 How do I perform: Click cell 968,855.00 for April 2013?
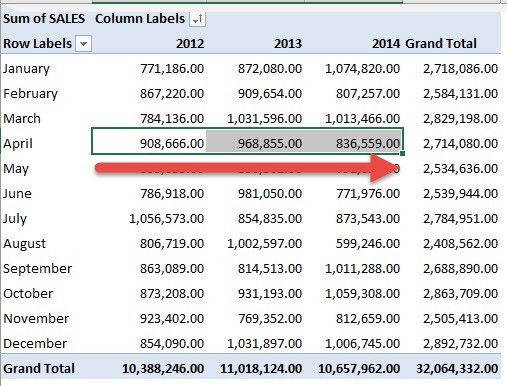click(x=270, y=144)
